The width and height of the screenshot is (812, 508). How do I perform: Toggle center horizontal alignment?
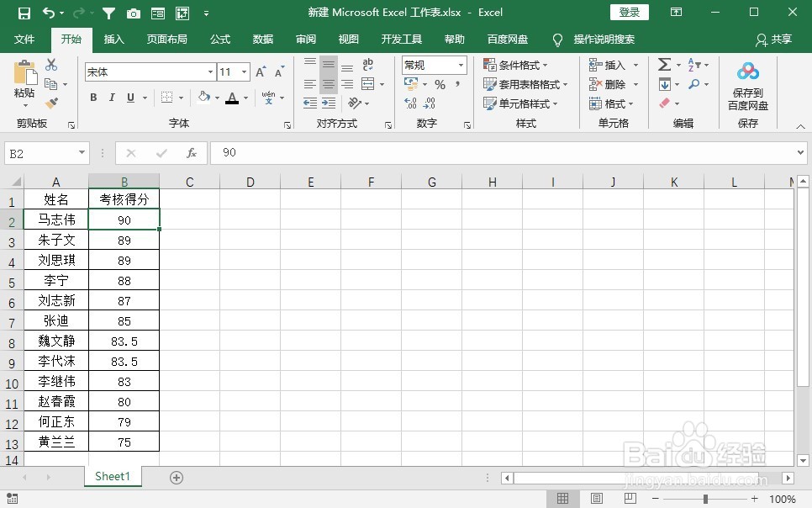(x=329, y=84)
